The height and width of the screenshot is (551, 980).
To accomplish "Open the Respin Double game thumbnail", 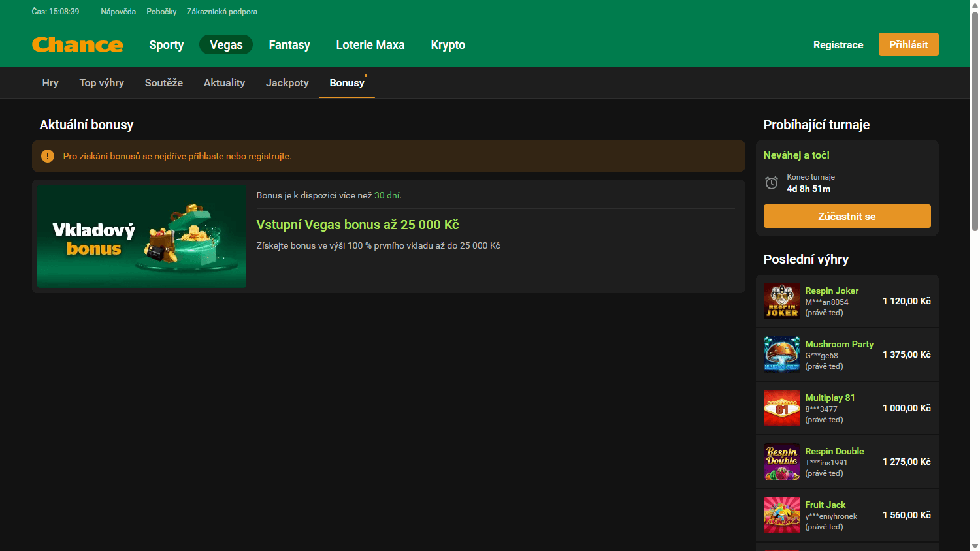I will click(x=781, y=462).
